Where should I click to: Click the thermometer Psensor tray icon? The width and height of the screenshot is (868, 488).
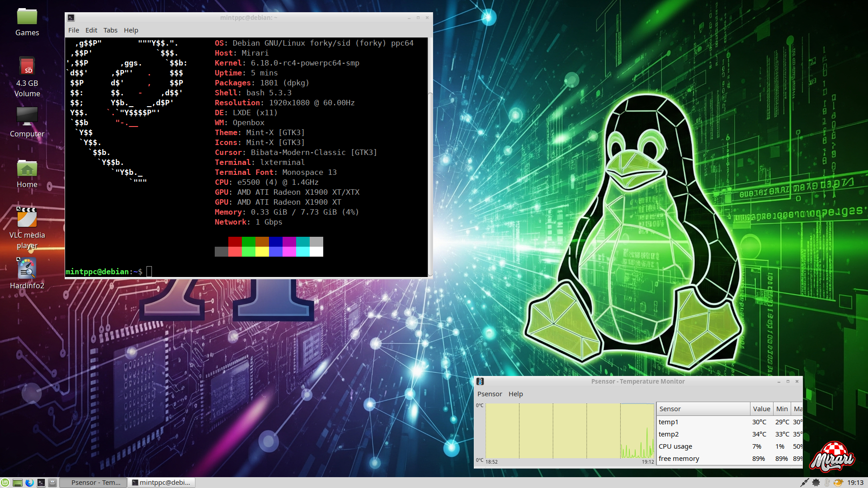(x=827, y=483)
